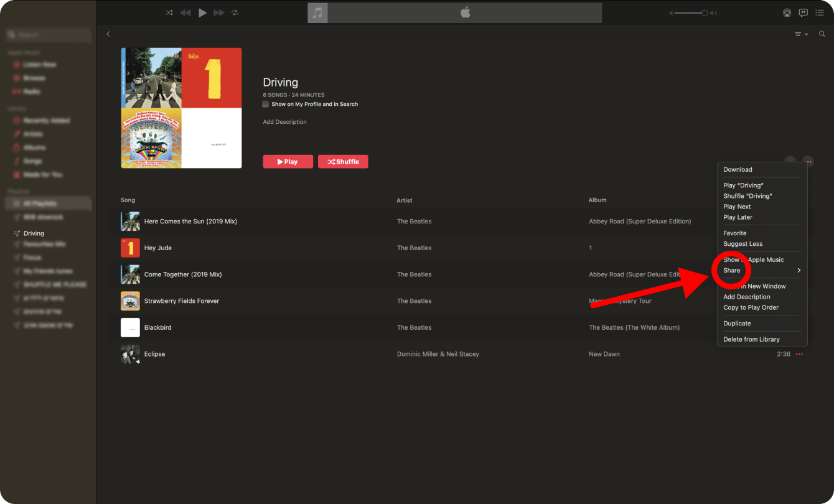Show the lyrics panel
The image size is (834, 504).
(804, 12)
